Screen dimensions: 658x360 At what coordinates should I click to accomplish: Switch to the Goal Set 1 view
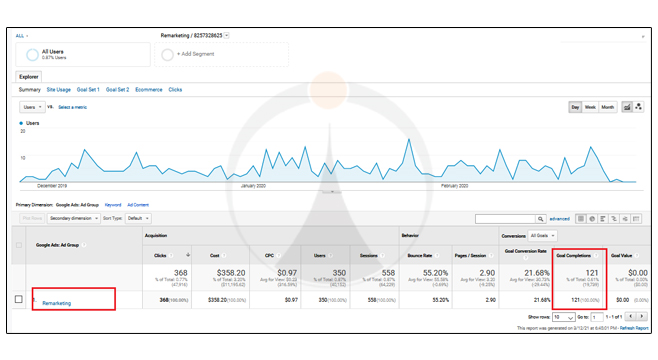(88, 90)
